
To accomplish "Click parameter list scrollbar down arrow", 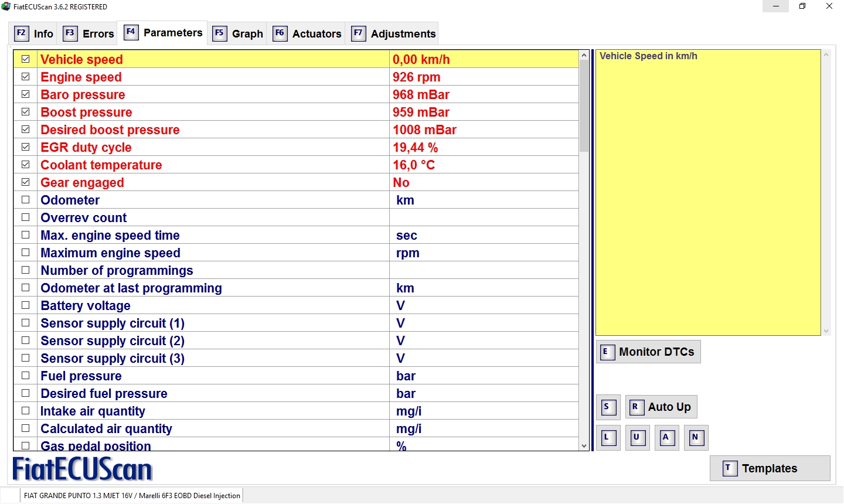I will click(584, 445).
